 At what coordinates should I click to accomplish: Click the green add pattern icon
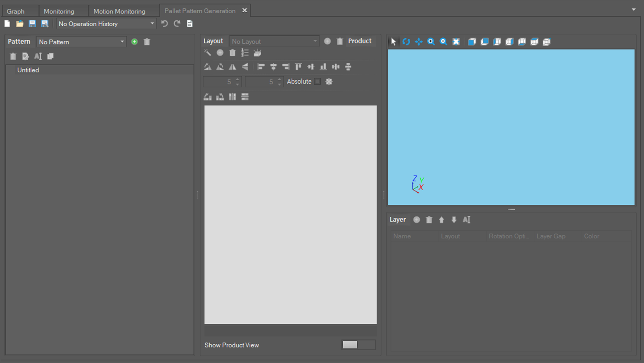point(134,42)
